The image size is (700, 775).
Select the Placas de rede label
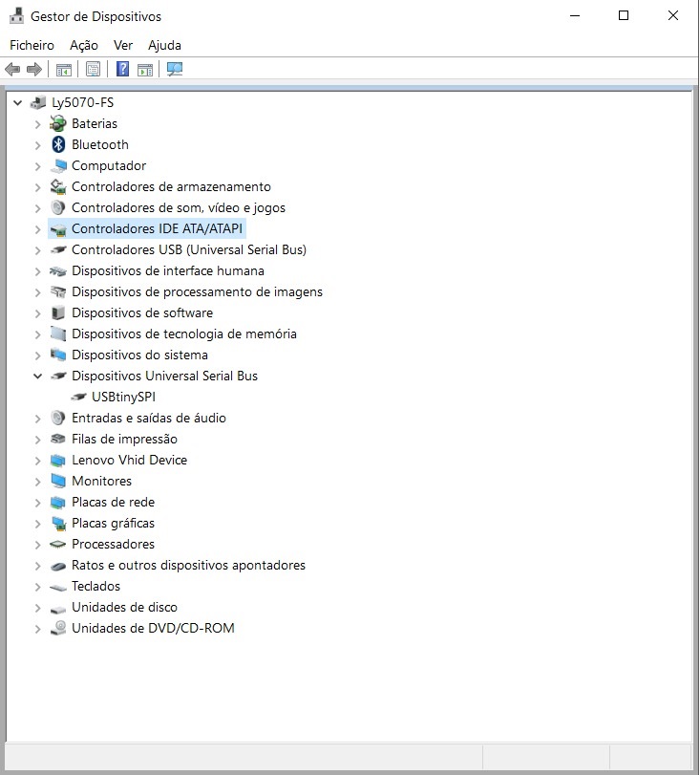[113, 502]
